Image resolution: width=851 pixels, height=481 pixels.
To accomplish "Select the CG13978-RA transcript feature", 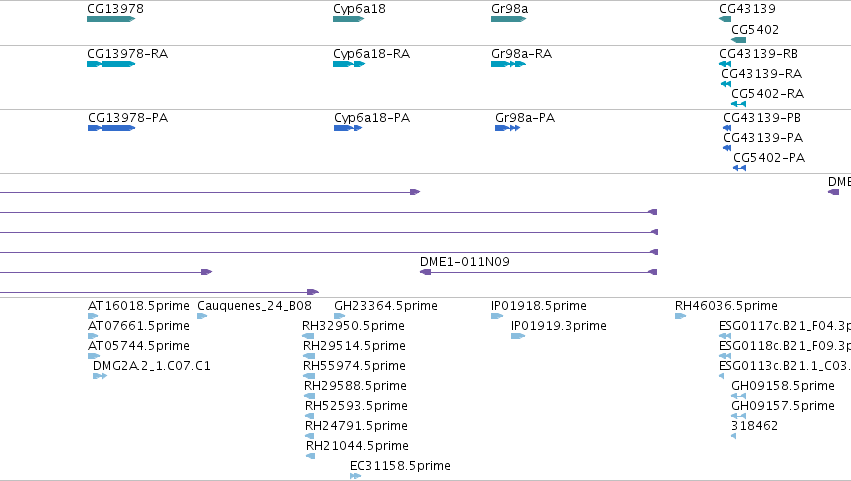I will [x=111, y=64].
